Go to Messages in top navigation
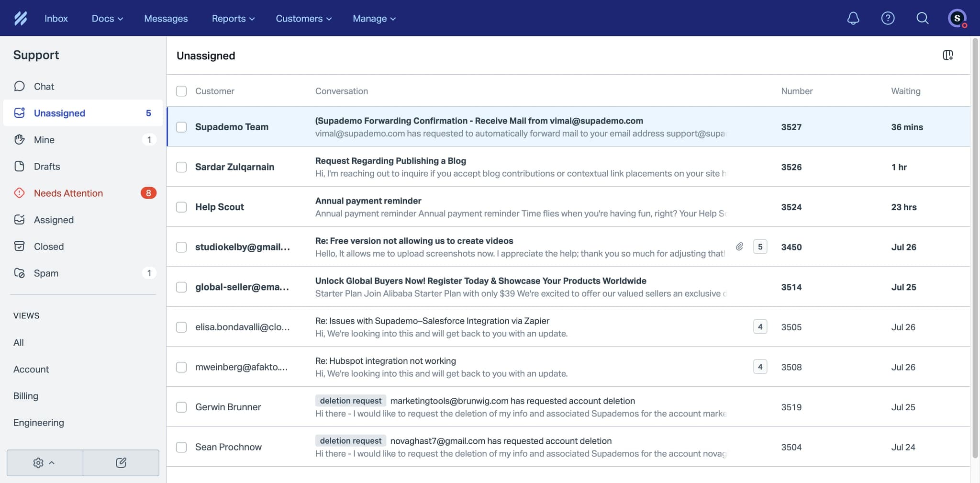 (x=166, y=18)
